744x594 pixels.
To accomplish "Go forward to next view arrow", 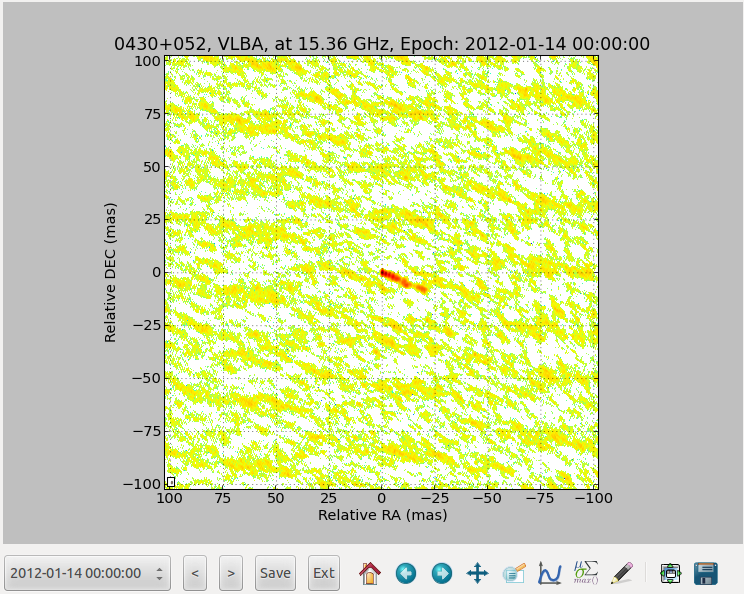I will tap(442, 573).
